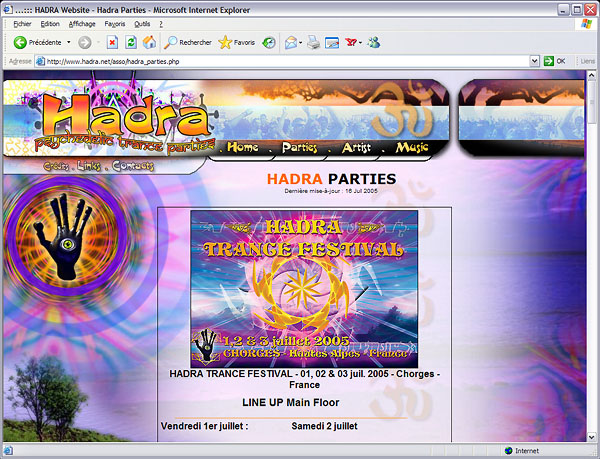
Task: Click the green OK go button
Action: tap(554, 61)
